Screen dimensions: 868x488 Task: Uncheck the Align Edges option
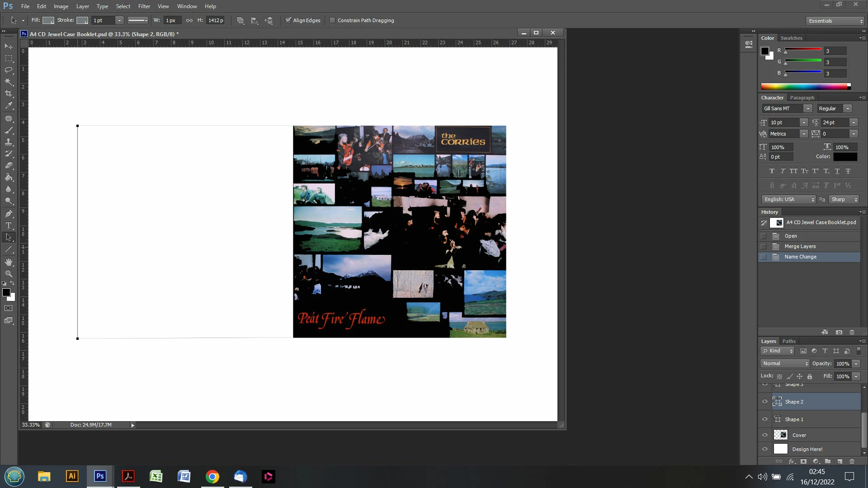tap(288, 20)
